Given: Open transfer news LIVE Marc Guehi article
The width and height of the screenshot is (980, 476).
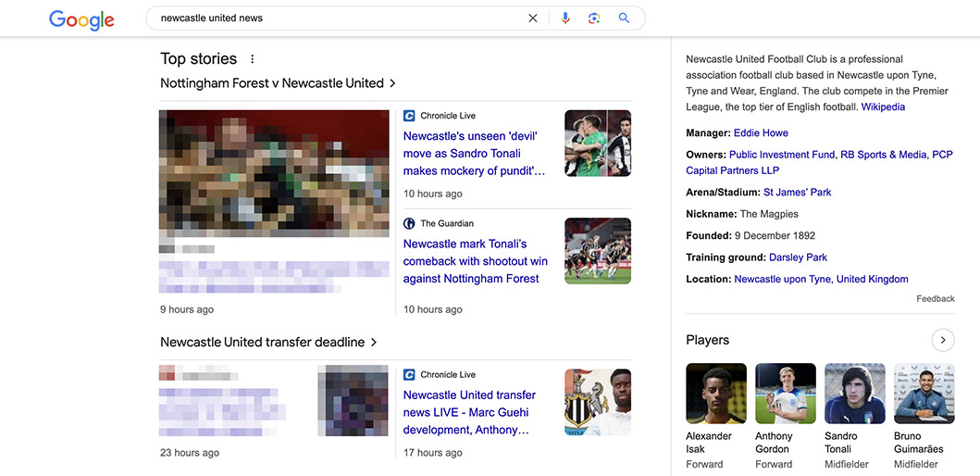Looking at the screenshot, I should [x=469, y=413].
